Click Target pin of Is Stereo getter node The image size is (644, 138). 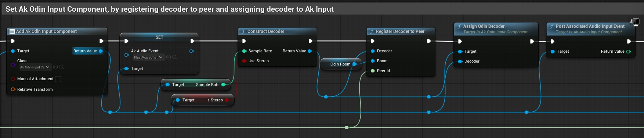pyautogui.click(x=178, y=100)
